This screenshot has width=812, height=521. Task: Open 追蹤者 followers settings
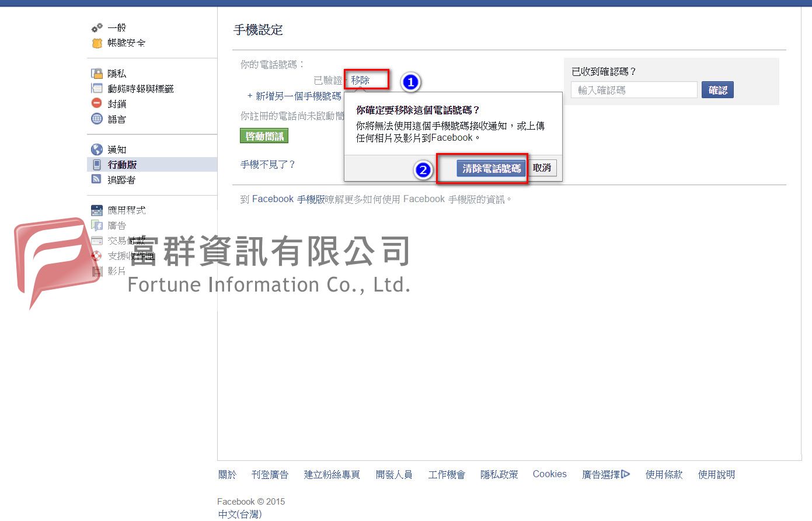121,180
